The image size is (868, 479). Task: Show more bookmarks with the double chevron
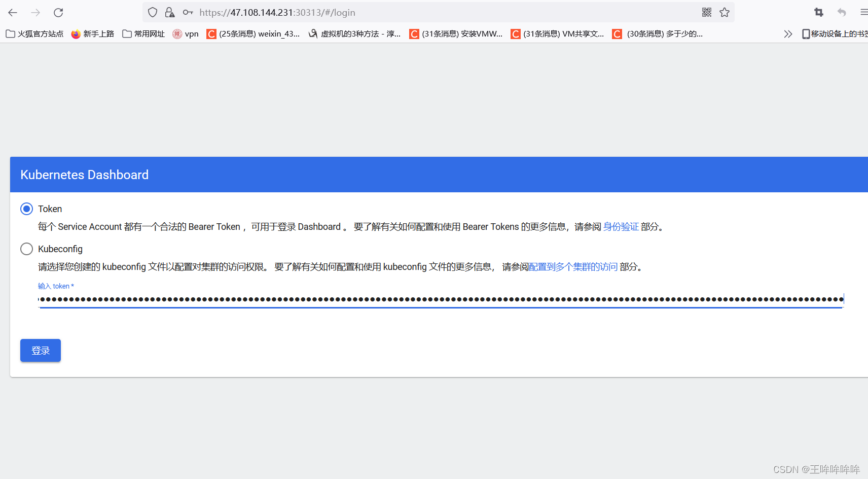[x=788, y=34]
